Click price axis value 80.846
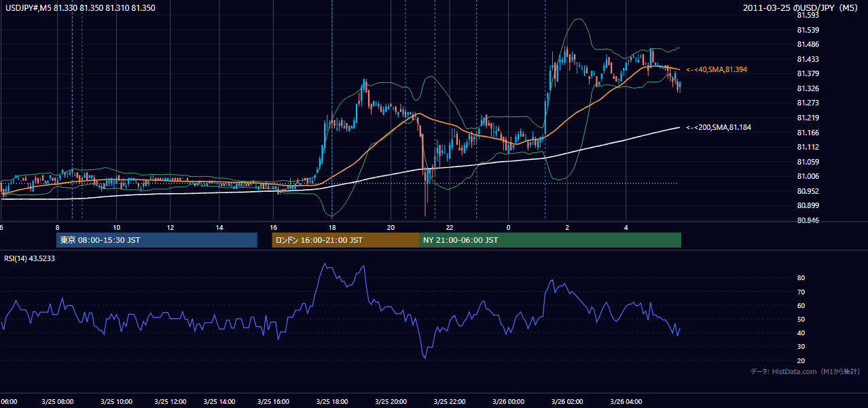868x408 pixels. (x=808, y=220)
